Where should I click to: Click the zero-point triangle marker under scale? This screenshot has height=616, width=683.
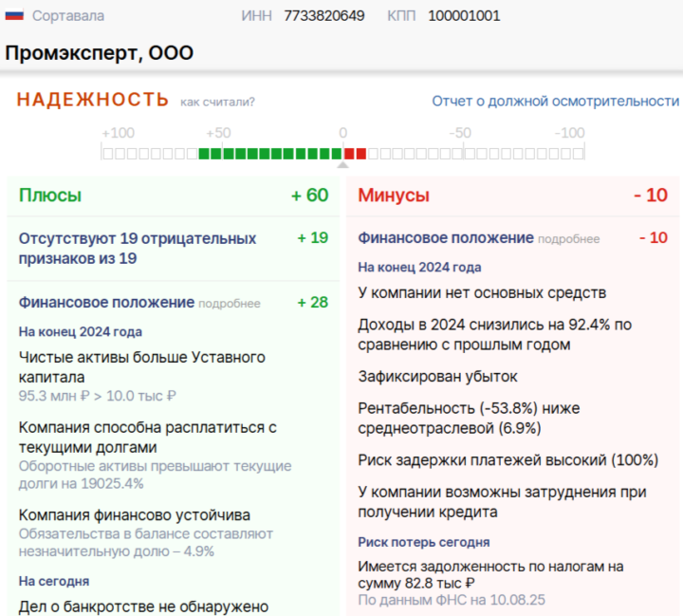[342, 164]
